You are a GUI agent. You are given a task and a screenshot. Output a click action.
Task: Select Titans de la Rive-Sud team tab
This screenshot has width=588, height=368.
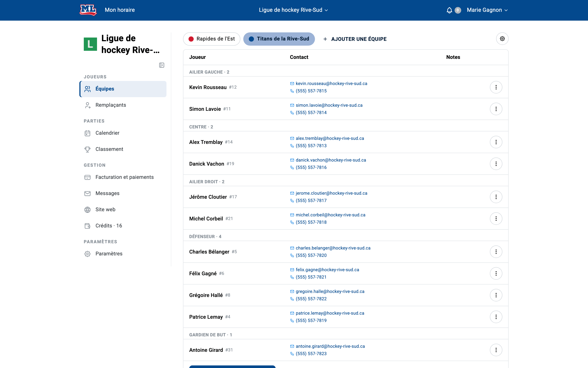coord(279,39)
